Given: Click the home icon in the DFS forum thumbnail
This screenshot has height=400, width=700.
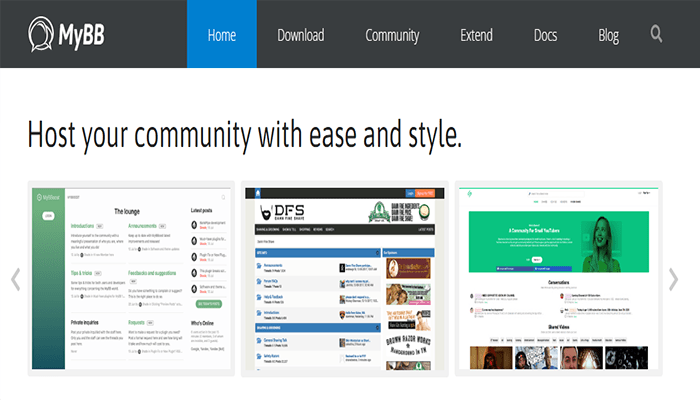Looking at the screenshot, I should tap(257, 190).
